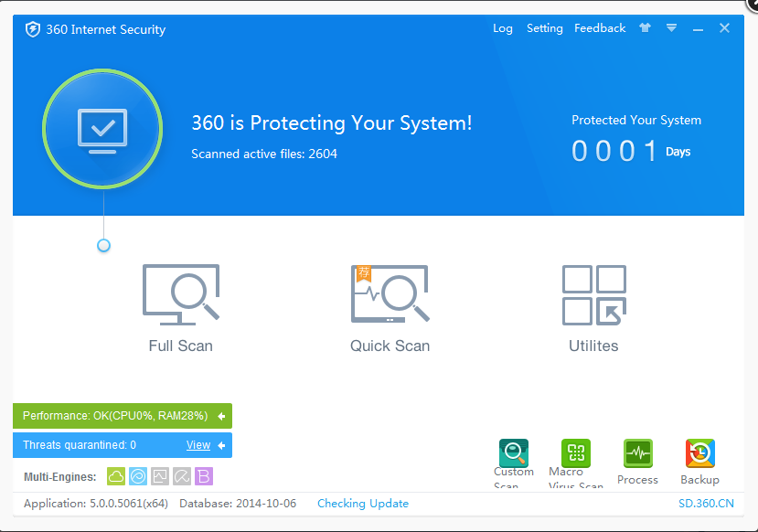The image size is (758, 532).
Task: Click the Application version 5.0.0.5061(x64) text
Action: [x=96, y=504]
